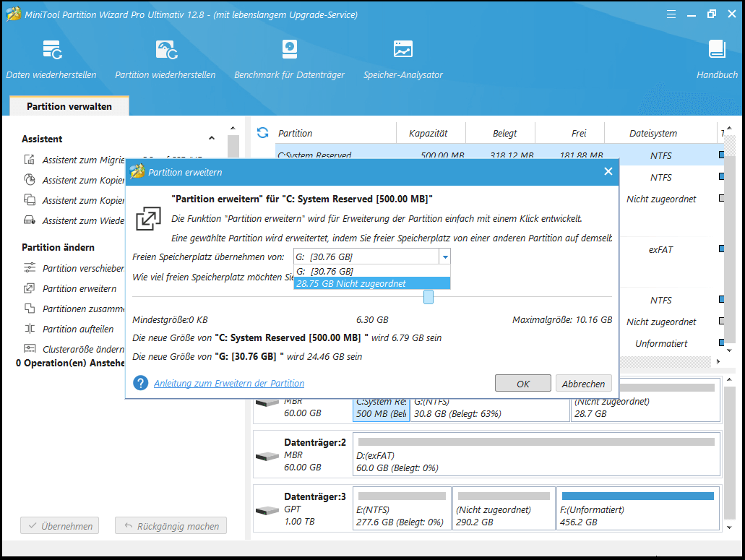The image size is (745, 560).
Task: Choose 28.75 GB Nicht zugeordnet option
Action: coord(372,283)
